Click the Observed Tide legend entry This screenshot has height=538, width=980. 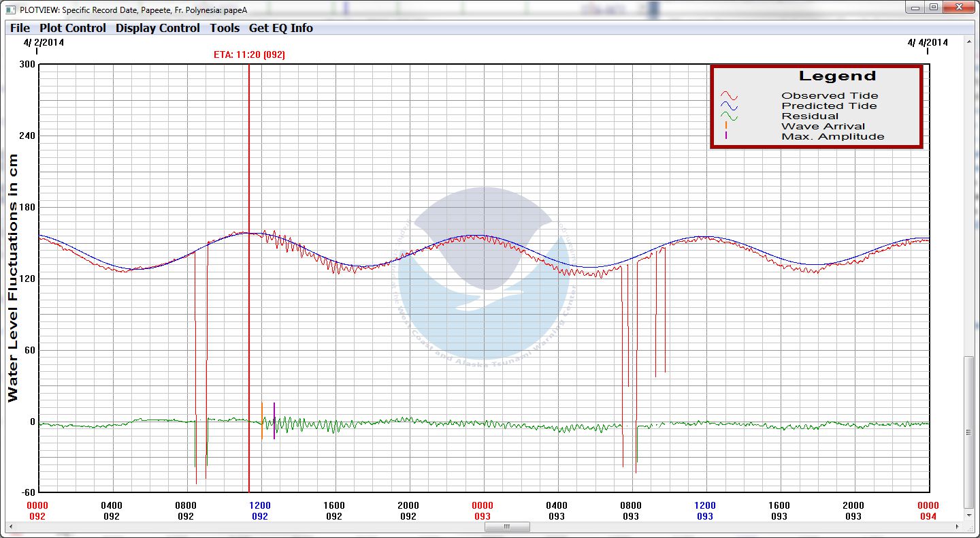[830, 96]
